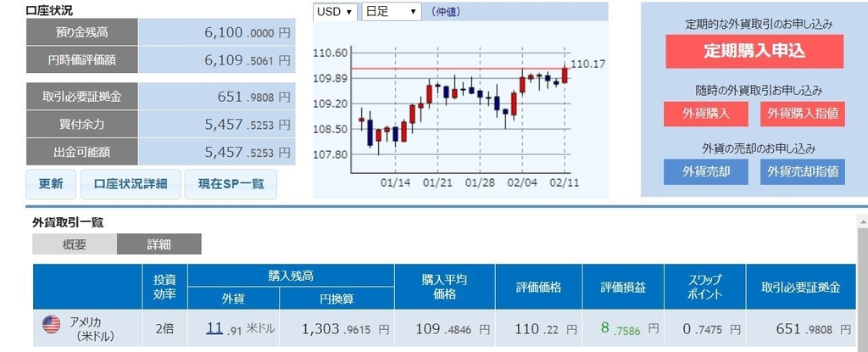Switch to the 詳細 tab
868x352 pixels.
[x=159, y=244]
